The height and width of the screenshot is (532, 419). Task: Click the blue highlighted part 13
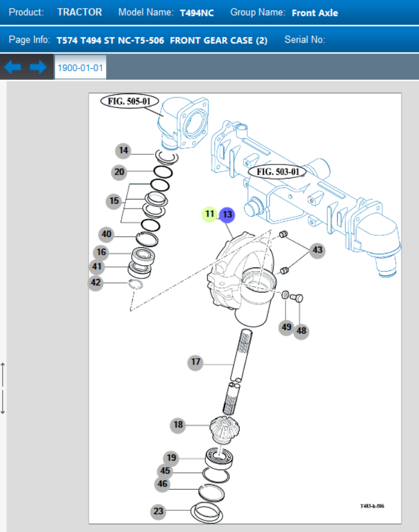pos(227,214)
